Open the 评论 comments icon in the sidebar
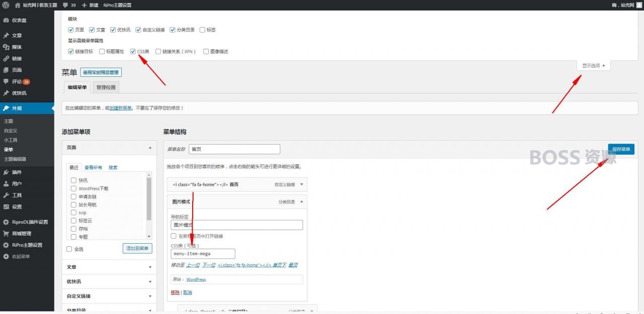 click(6, 81)
